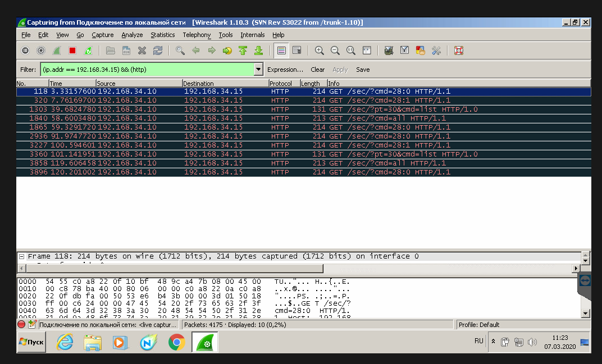Open the capture options icon
The height and width of the screenshot is (364, 602).
(41, 50)
